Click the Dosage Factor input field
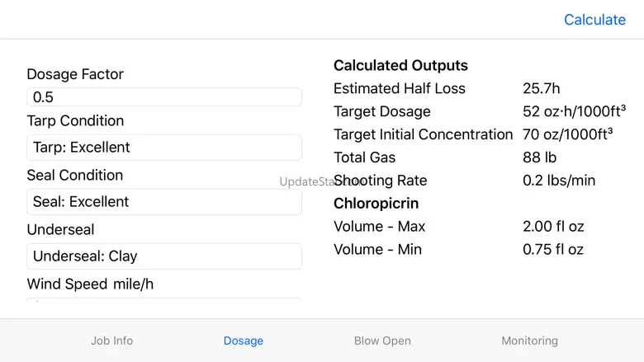Viewport: 644px width, 362px height. [163, 97]
